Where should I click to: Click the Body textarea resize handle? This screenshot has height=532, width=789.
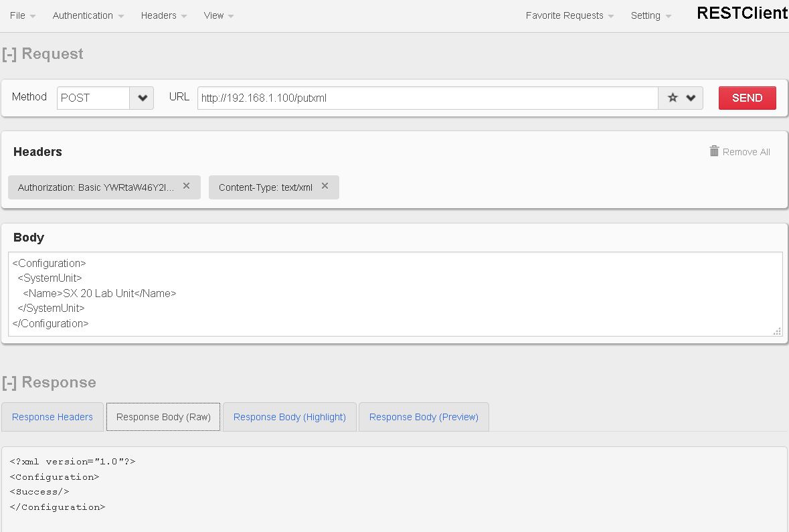tap(777, 331)
